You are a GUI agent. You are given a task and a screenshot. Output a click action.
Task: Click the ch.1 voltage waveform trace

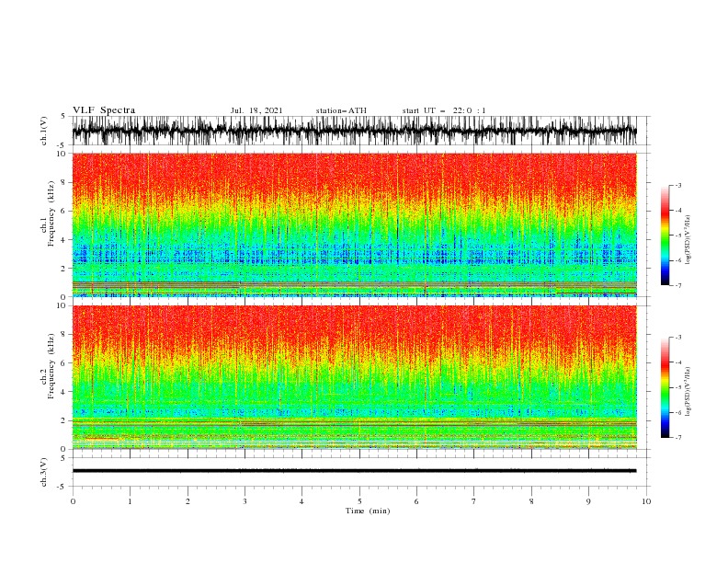point(354,131)
